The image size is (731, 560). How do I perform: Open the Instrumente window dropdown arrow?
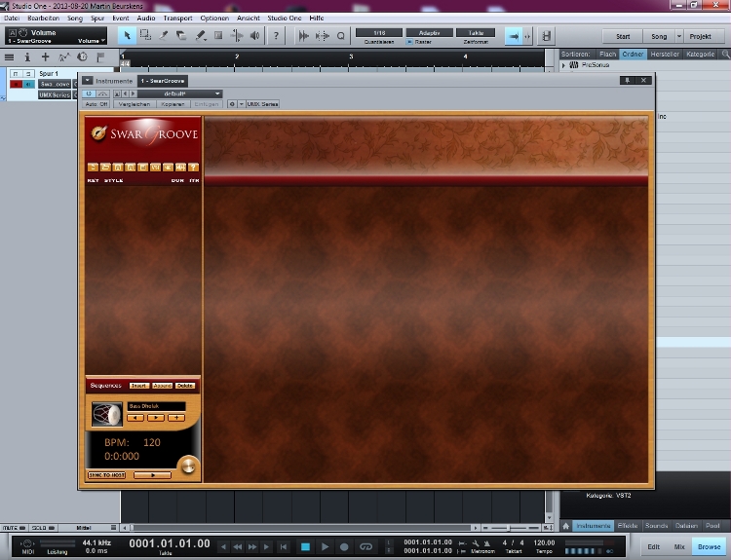tap(87, 81)
